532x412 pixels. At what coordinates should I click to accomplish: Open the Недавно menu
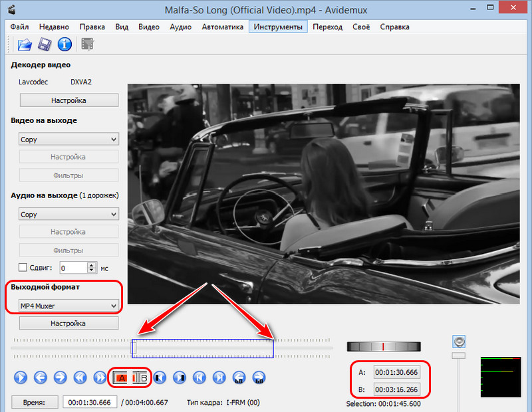coord(54,27)
